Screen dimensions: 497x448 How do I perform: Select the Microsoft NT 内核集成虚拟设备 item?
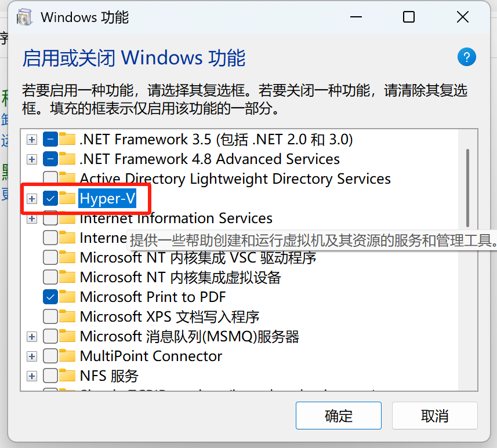tap(180, 277)
